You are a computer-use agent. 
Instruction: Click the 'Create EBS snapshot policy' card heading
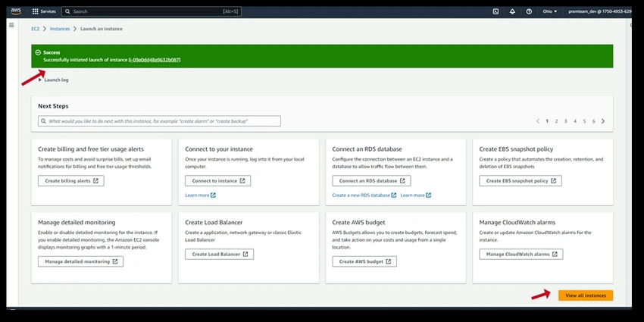point(516,149)
